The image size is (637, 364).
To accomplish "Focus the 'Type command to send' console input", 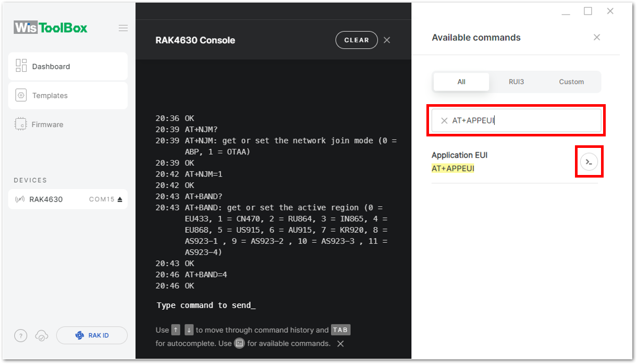I will coord(206,305).
